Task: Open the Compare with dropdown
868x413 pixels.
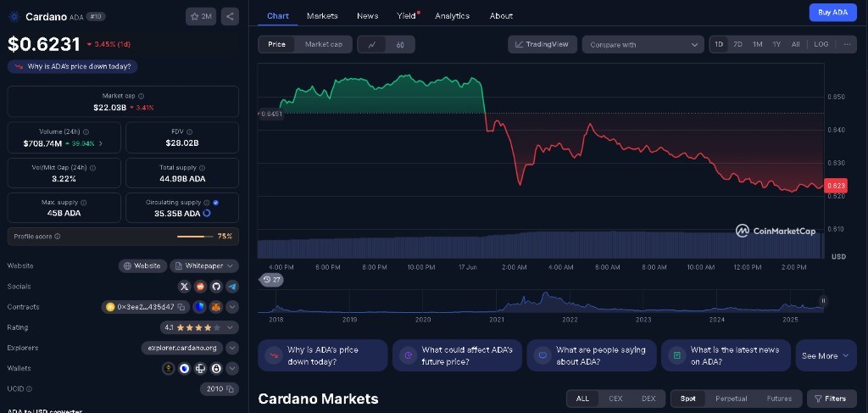Action: pos(643,45)
